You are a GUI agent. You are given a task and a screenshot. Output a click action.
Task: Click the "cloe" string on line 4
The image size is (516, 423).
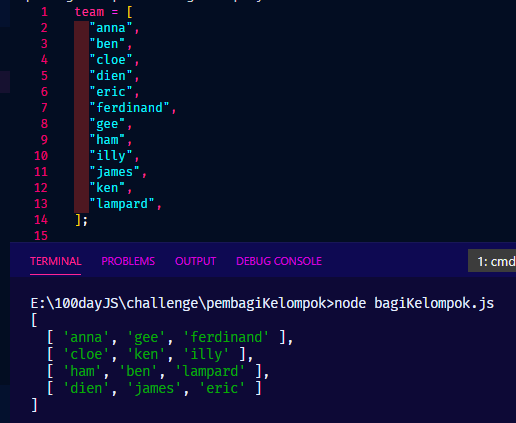click(111, 60)
